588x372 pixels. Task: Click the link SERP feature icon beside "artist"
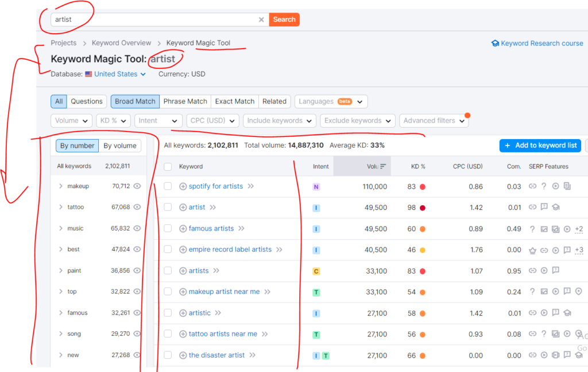click(x=532, y=207)
